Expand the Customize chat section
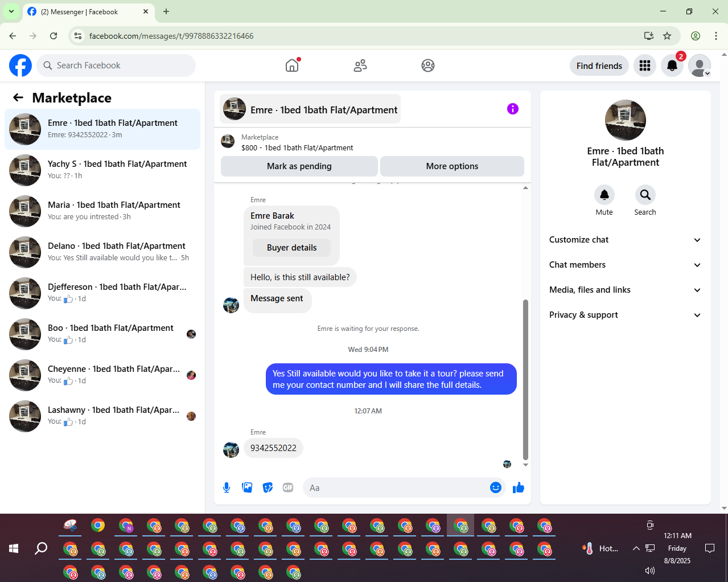The height and width of the screenshot is (582, 728). click(625, 240)
